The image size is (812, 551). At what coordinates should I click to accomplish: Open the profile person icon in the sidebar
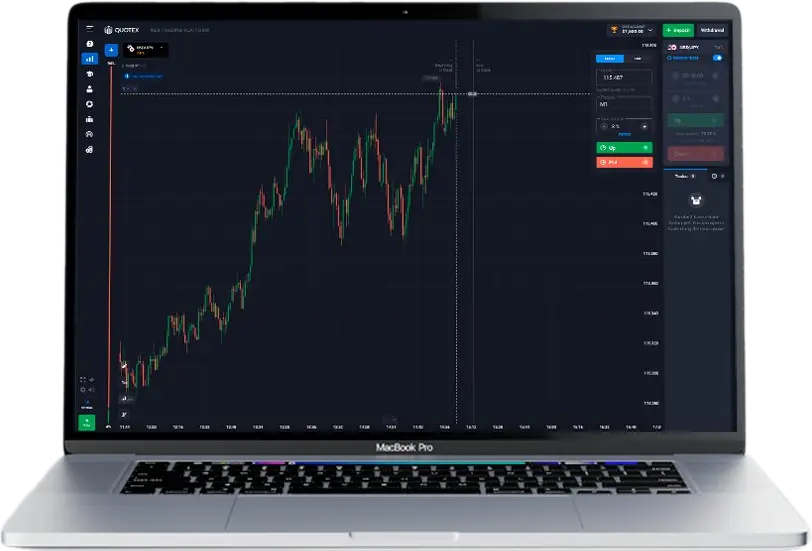(x=90, y=89)
